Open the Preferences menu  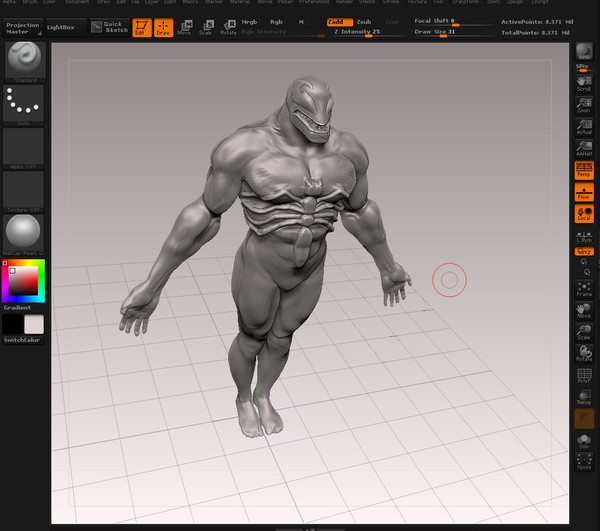click(x=314, y=2)
